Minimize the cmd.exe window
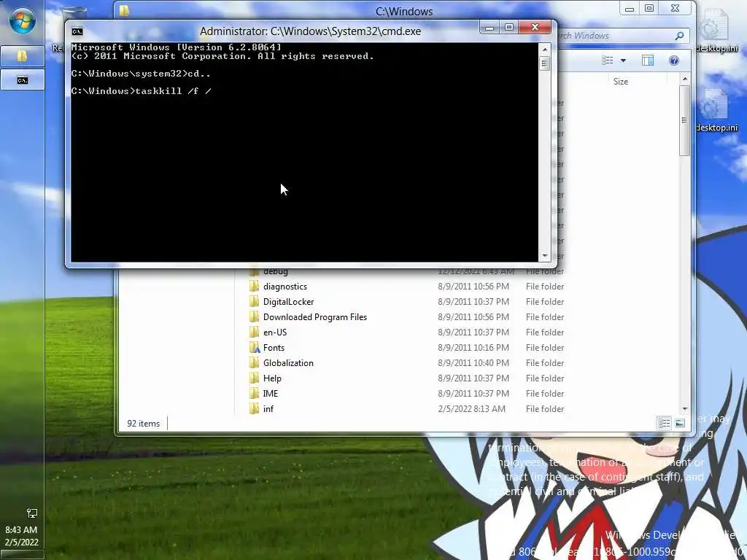747x560 pixels. tap(489, 28)
